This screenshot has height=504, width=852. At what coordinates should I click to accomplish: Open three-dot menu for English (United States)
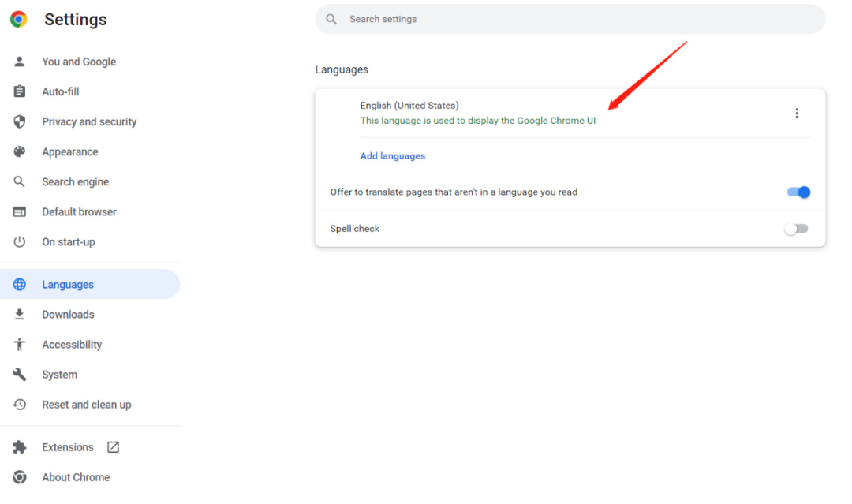coord(797,113)
